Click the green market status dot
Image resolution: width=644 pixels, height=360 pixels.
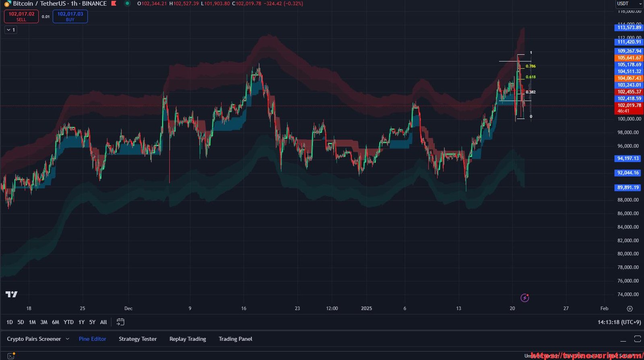coord(127,4)
